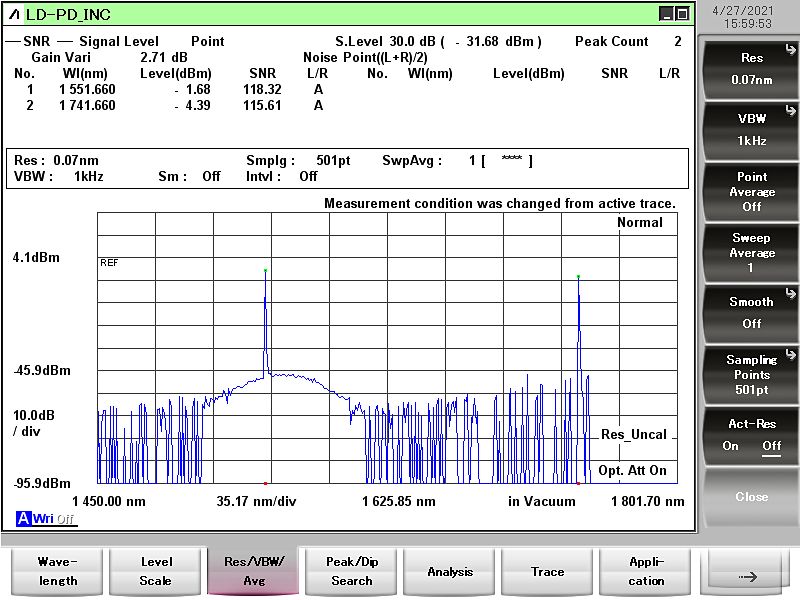This screenshot has height=600, width=800.
Task: Switch to the Wavelength menu tab
Action: (x=57, y=571)
